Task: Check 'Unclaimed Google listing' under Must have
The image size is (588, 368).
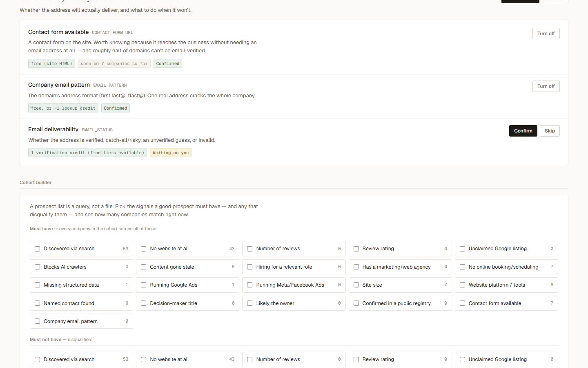Action: [462, 249]
